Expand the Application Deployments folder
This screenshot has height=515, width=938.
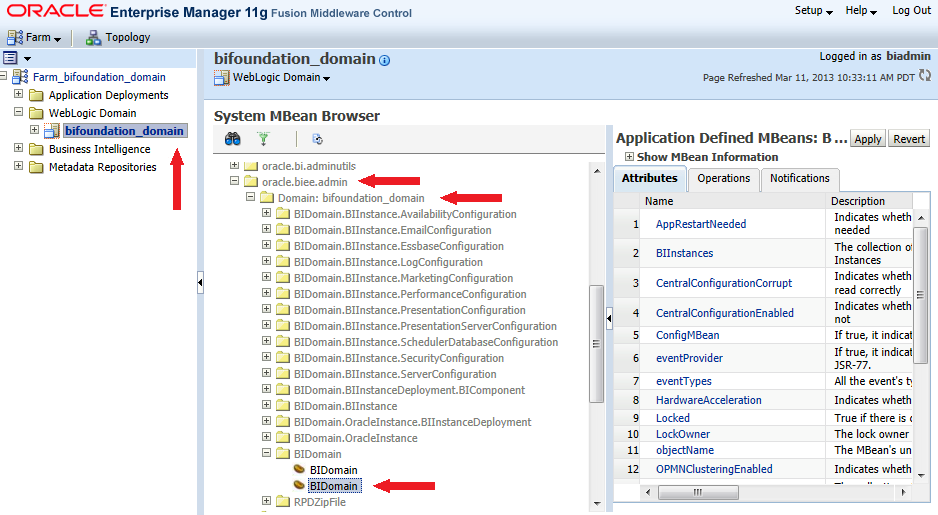[x=19, y=94]
